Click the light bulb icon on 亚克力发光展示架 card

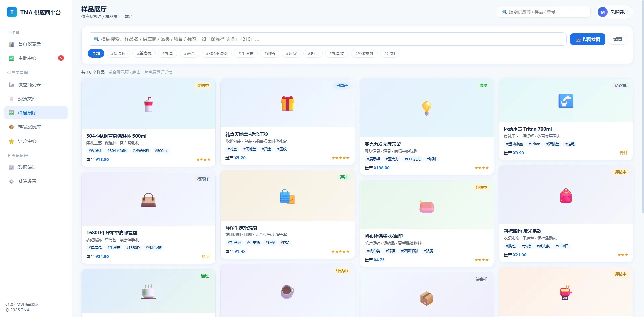pos(427,108)
